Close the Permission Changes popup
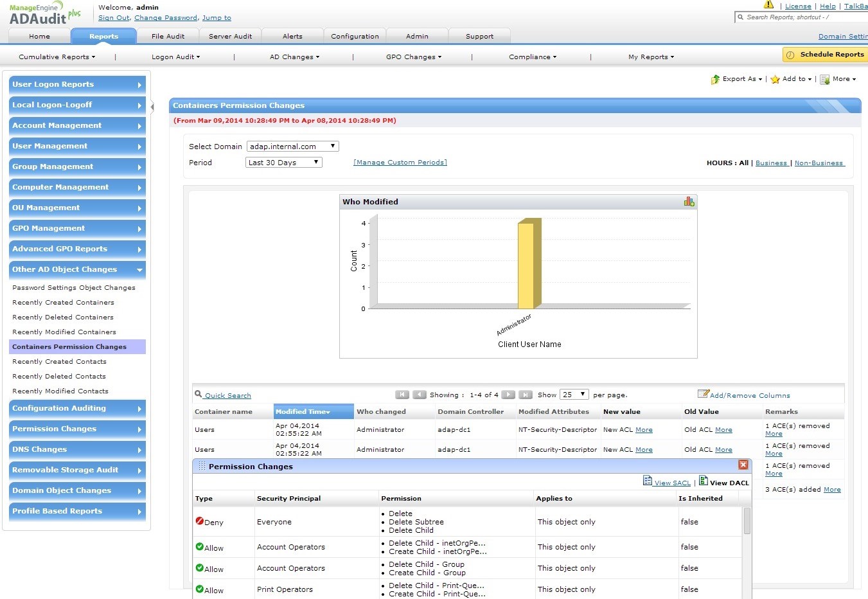The image size is (868, 599). (x=743, y=465)
